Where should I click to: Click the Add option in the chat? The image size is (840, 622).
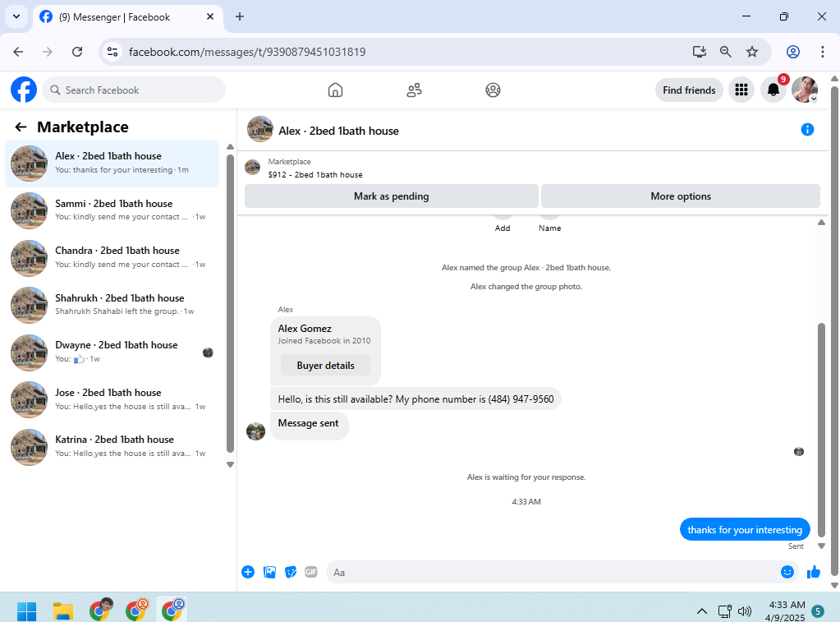pyautogui.click(x=503, y=228)
